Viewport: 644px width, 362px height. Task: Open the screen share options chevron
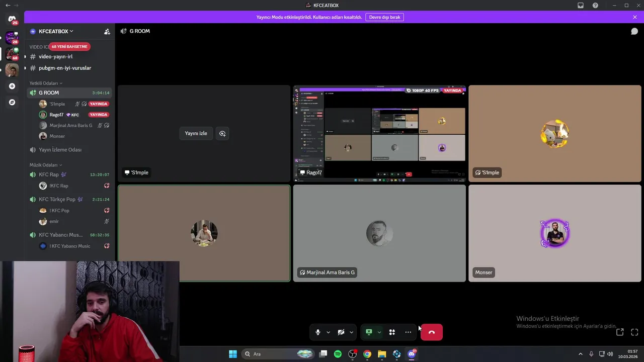click(x=379, y=332)
